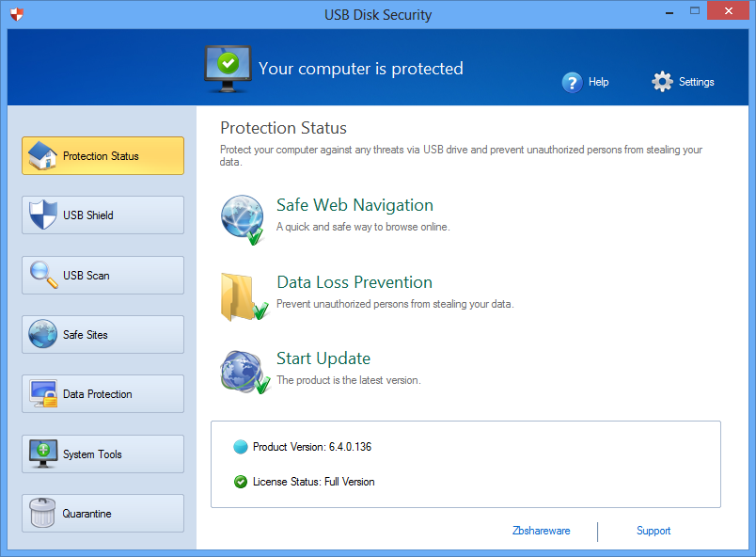This screenshot has width=756, height=557.
Task: Click the Safe Web Navigation globe icon
Action: [x=241, y=218]
